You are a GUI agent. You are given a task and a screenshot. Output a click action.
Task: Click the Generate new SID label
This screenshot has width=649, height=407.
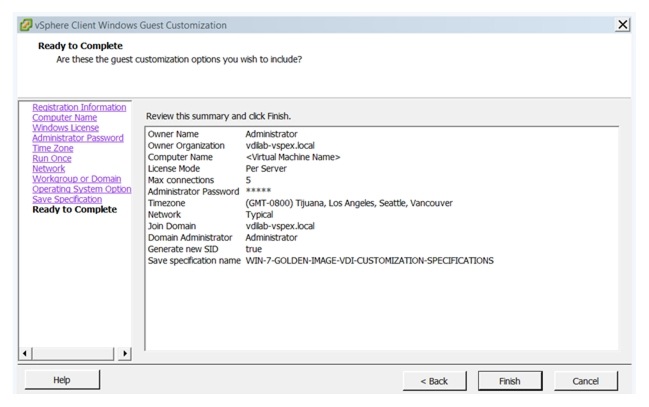point(183,249)
